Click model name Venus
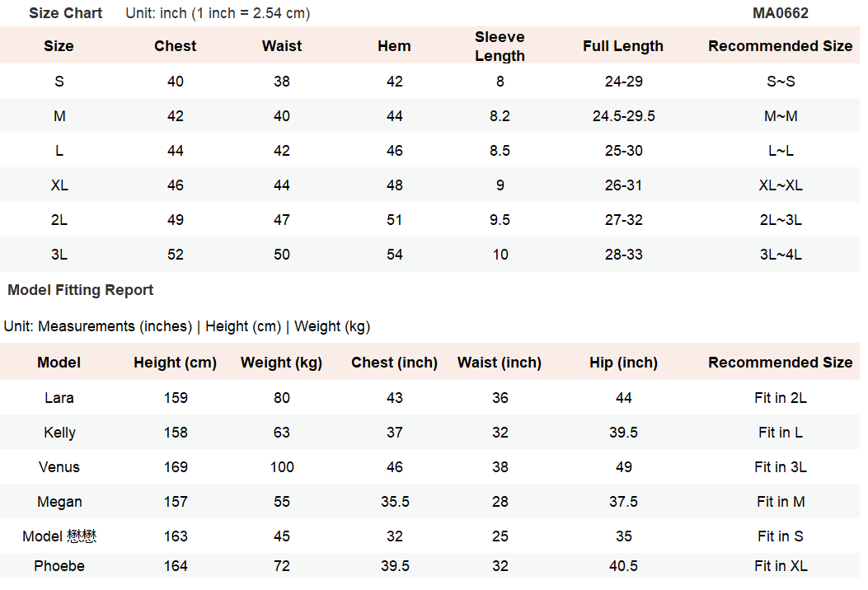The height and width of the screenshot is (590, 868). 59,467
